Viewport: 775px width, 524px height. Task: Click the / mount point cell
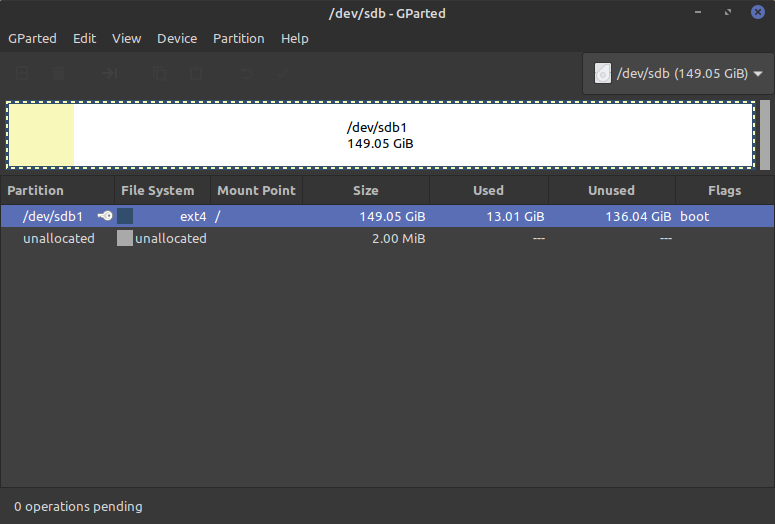[x=217, y=217]
